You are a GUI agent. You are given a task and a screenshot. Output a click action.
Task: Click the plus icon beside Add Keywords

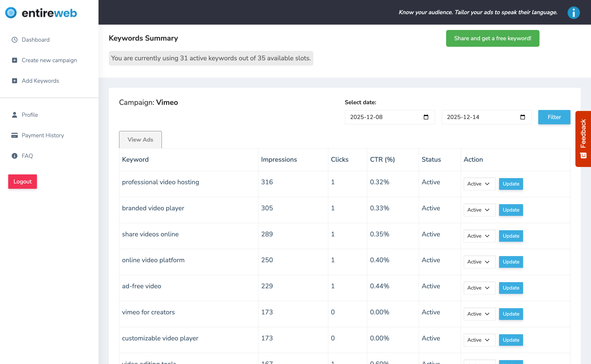click(x=14, y=81)
